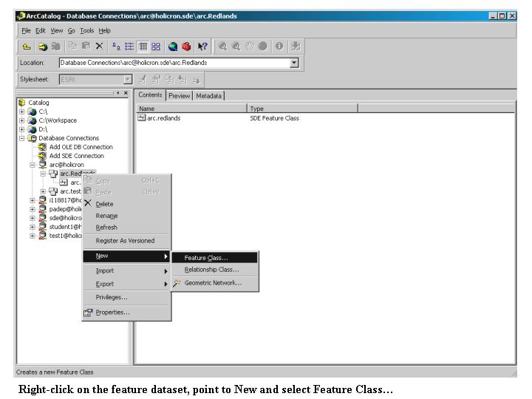Open the Location path dropdown
Image resolution: width=532 pixels, height=399 pixels.
pyautogui.click(x=294, y=63)
